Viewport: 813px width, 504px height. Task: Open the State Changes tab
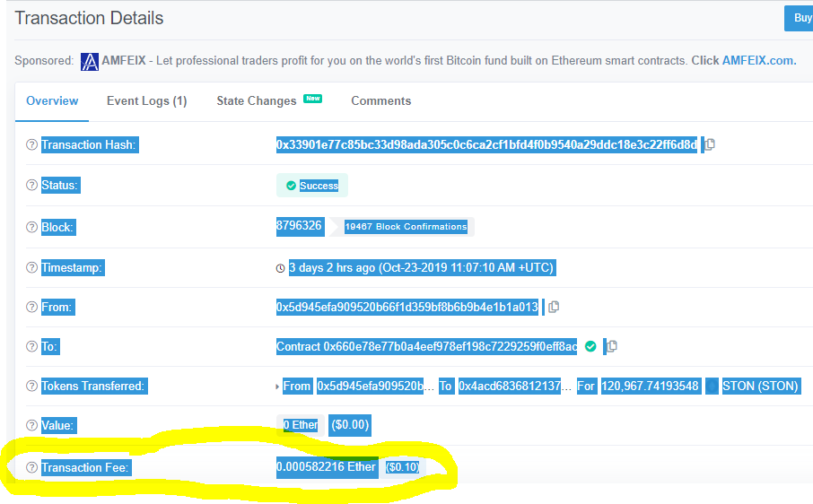[257, 101]
